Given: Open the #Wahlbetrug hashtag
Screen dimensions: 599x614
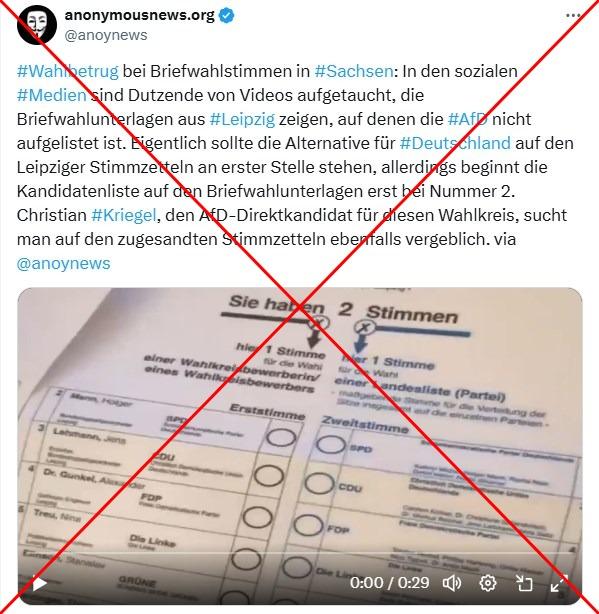Looking at the screenshot, I should [68, 71].
